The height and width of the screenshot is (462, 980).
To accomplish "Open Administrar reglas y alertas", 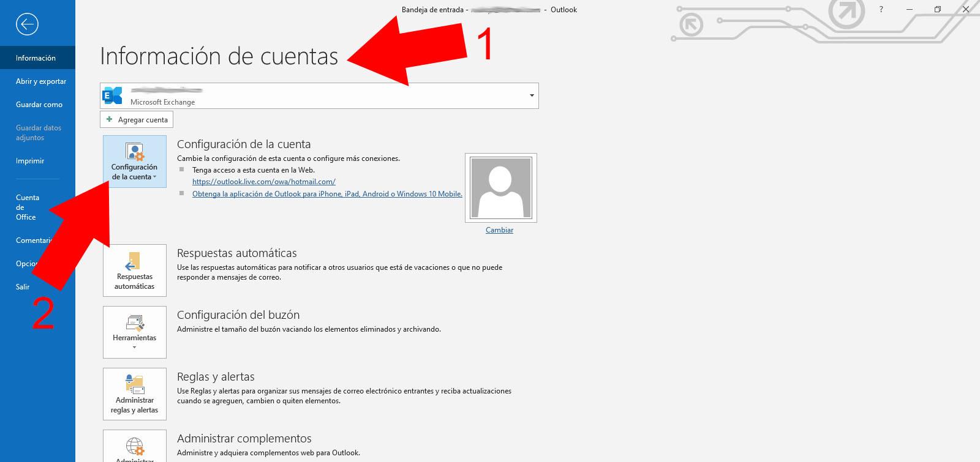I will click(135, 394).
